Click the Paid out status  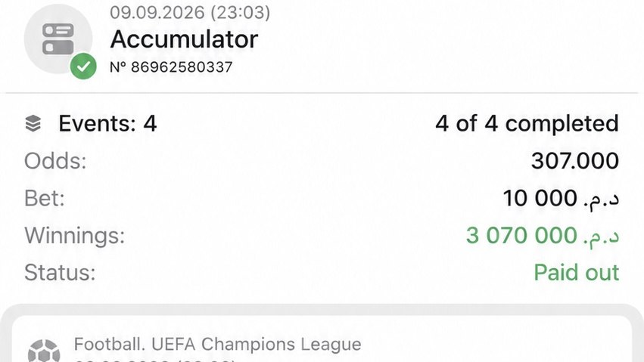coord(576,273)
